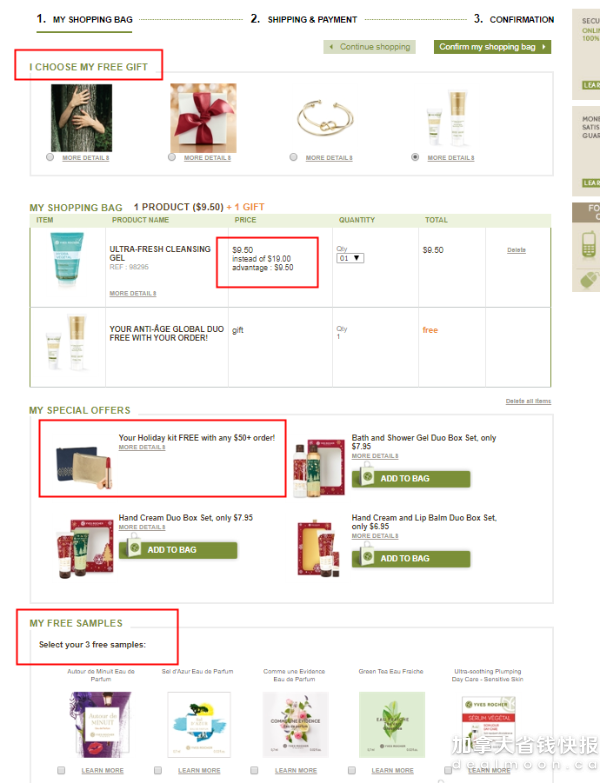Click the Ultra-Fresh Cleansing Gel product image

[x=67, y=259]
